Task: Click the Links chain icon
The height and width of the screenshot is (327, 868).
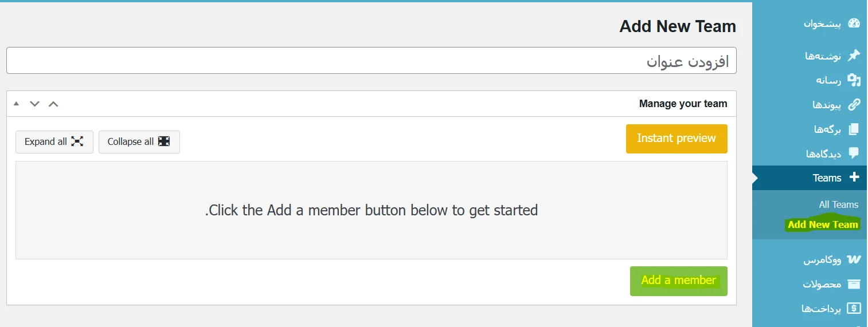Action: [854, 105]
